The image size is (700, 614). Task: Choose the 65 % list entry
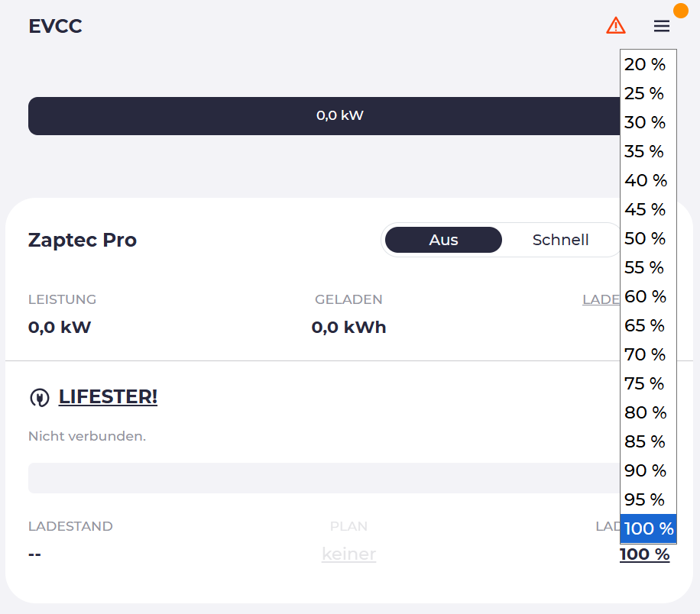pos(646,326)
